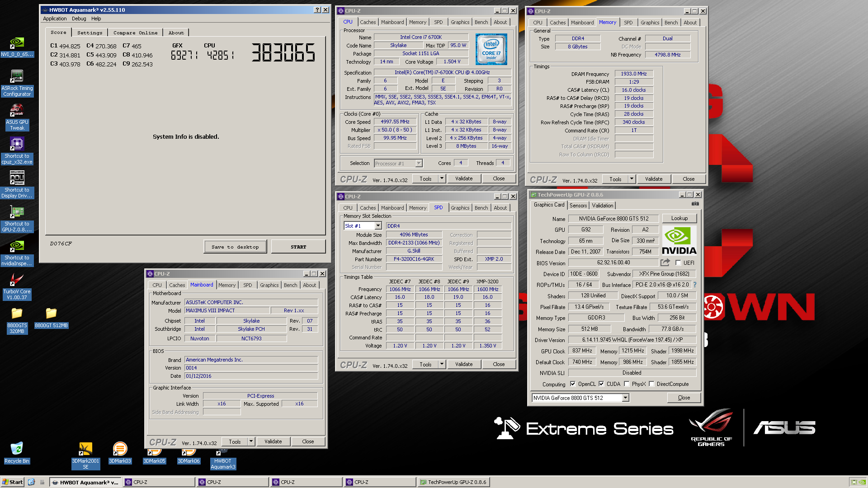Open ASUS GPU Tweak desktop icon
The width and height of the screenshot is (868, 488).
[x=17, y=117]
